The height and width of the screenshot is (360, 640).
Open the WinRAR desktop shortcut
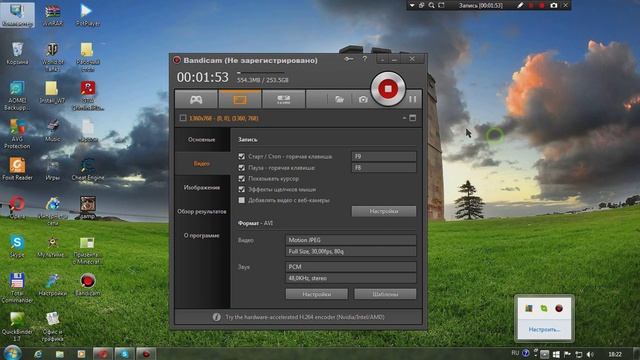(x=53, y=15)
